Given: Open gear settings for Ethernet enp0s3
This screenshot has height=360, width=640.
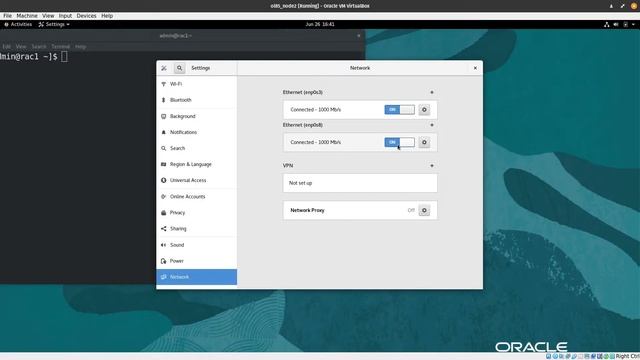Looking at the screenshot, I should 424,110.
